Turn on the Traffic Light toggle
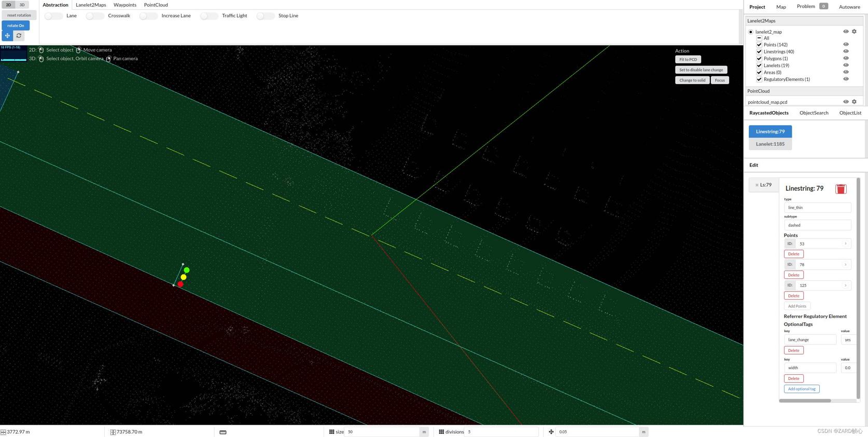This screenshot has width=868, height=437. tap(209, 16)
